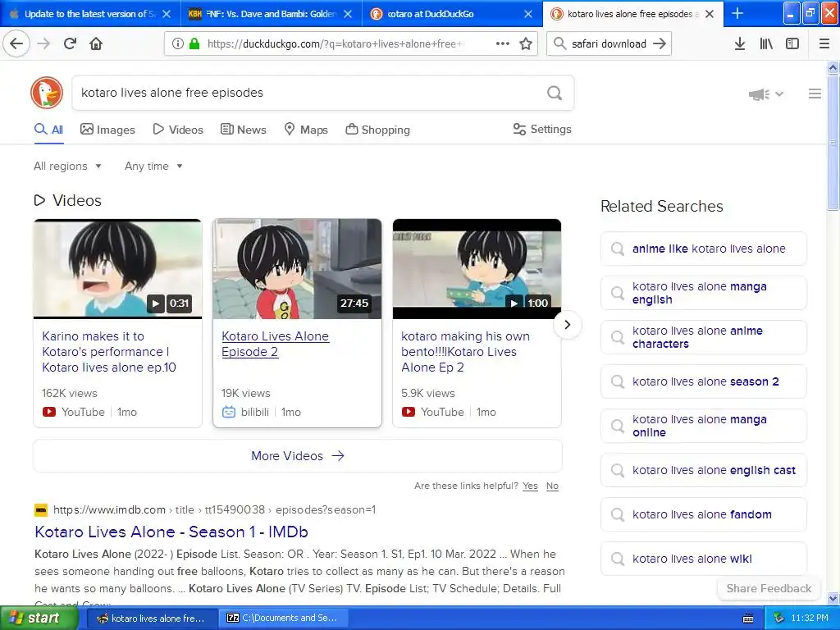Run the safari download search arrow
This screenshot has height=630, width=840.
[x=660, y=43]
